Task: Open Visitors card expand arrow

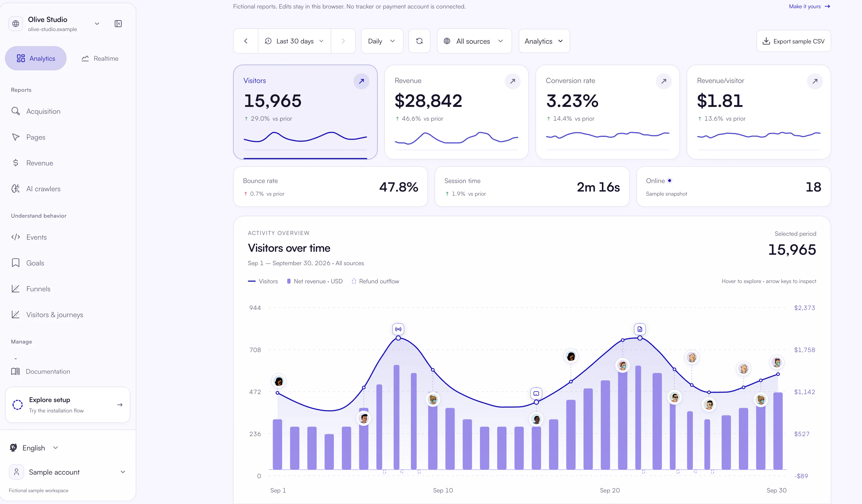Action: (x=361, y=81)
